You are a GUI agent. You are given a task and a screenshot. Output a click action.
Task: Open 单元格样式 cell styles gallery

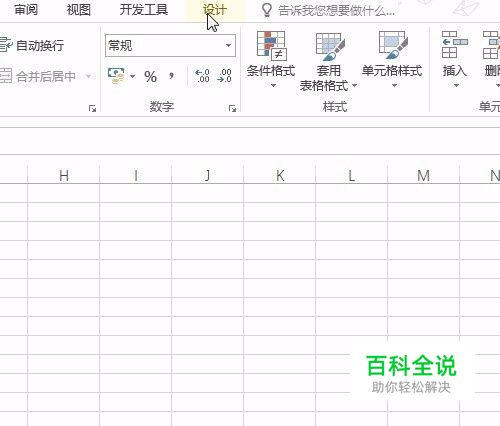(392, 59)
